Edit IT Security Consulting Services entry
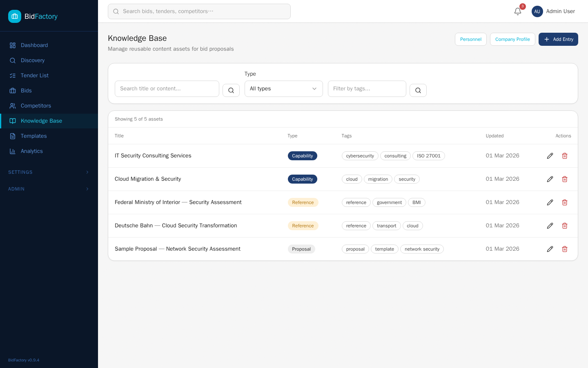 pos(550,156)
